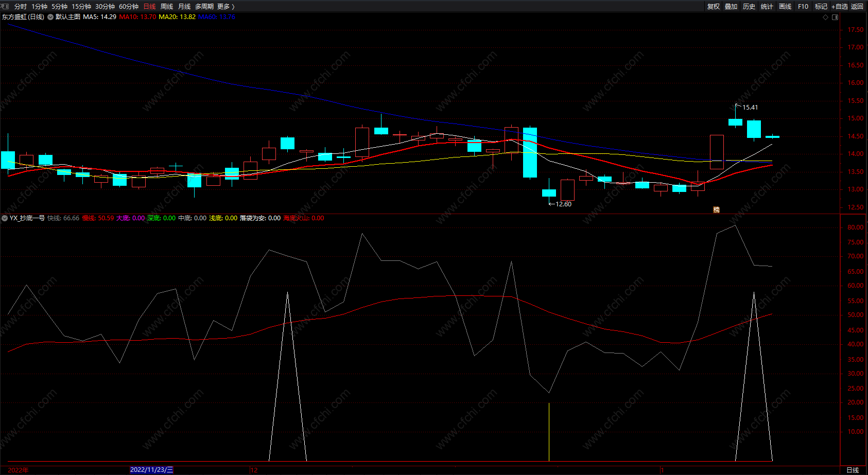868x475 pixels.
Task: Click the 中底: 0.00 value
Action: [x=193, y=218]
